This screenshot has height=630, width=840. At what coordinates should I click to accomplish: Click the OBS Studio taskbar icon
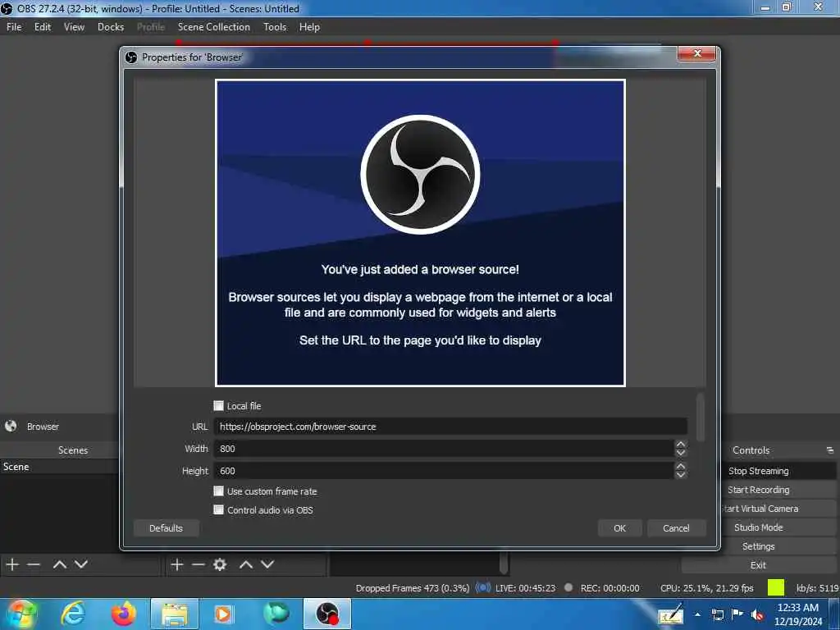(x=327, y=614)
